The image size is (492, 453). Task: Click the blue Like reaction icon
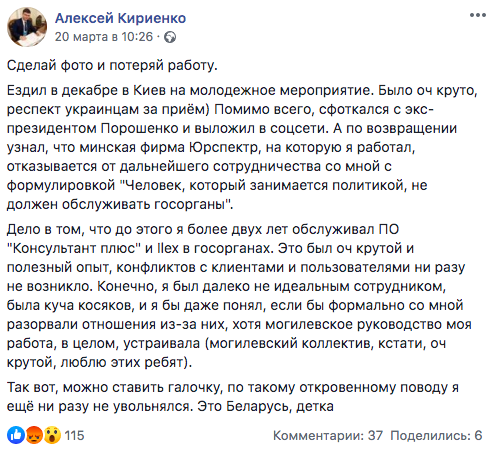coord(15,435)
